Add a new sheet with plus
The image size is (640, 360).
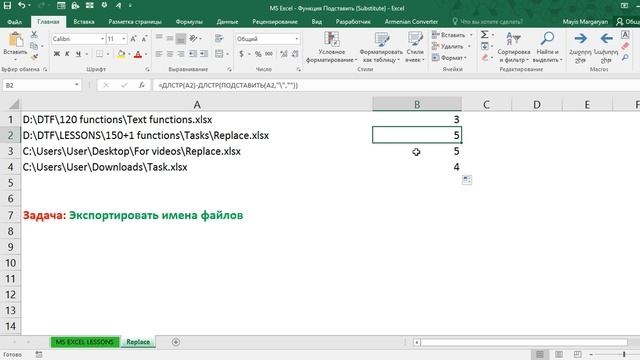coord(176,342)
